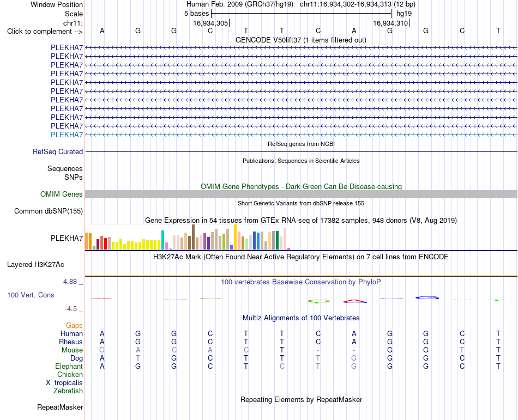Click the 'RefSeq Curated' track label

click(x=58, y=152)
